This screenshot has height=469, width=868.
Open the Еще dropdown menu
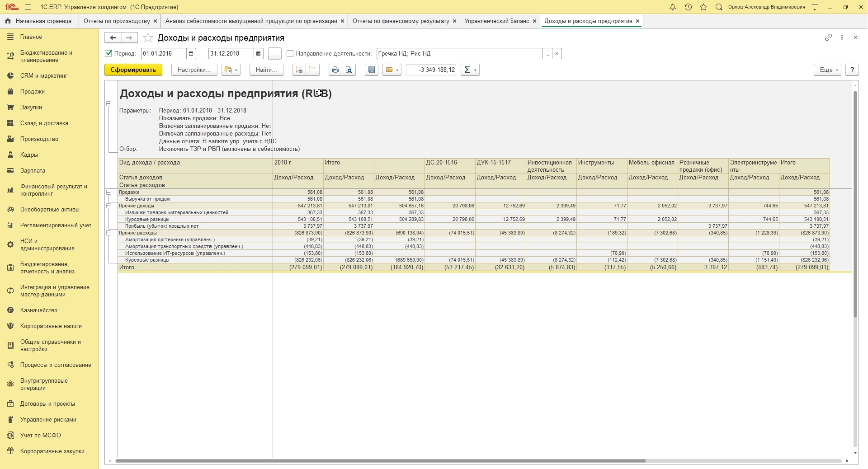[827, 70]
